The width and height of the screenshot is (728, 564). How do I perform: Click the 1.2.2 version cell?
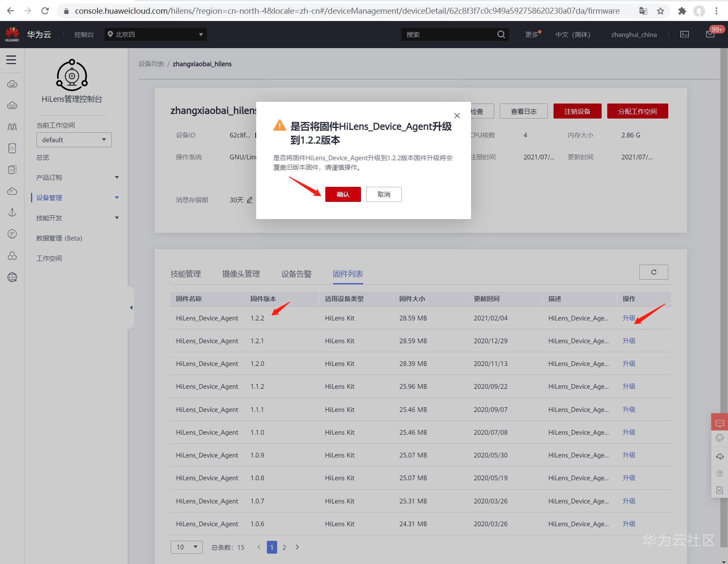pyautogui.click(x=257, y=318)
